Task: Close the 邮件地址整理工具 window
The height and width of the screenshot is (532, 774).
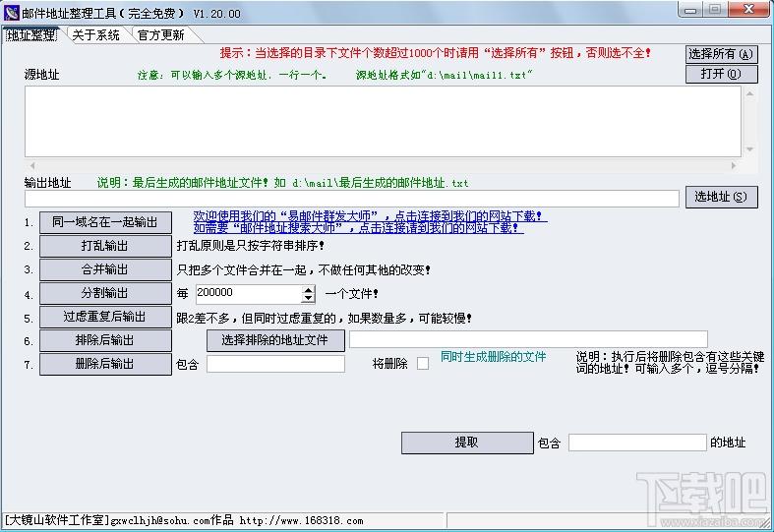Action: (x=748, y=10)
